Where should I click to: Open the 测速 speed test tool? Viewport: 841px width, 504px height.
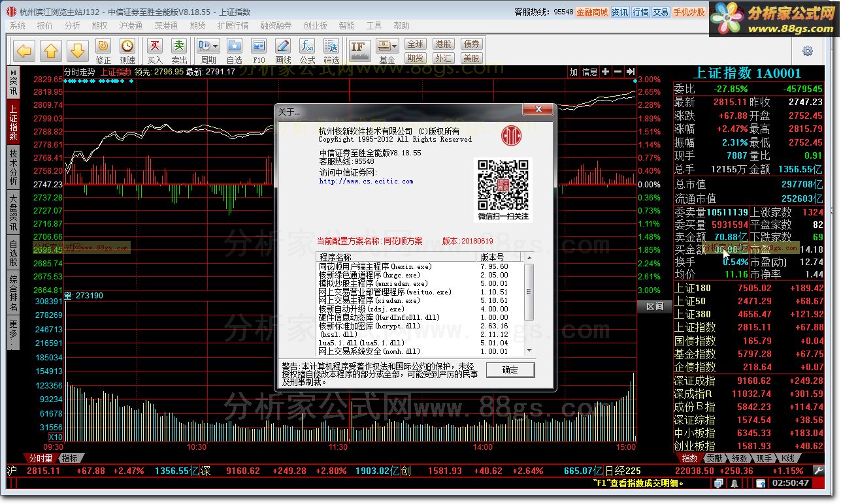click(x=127, y=51)
